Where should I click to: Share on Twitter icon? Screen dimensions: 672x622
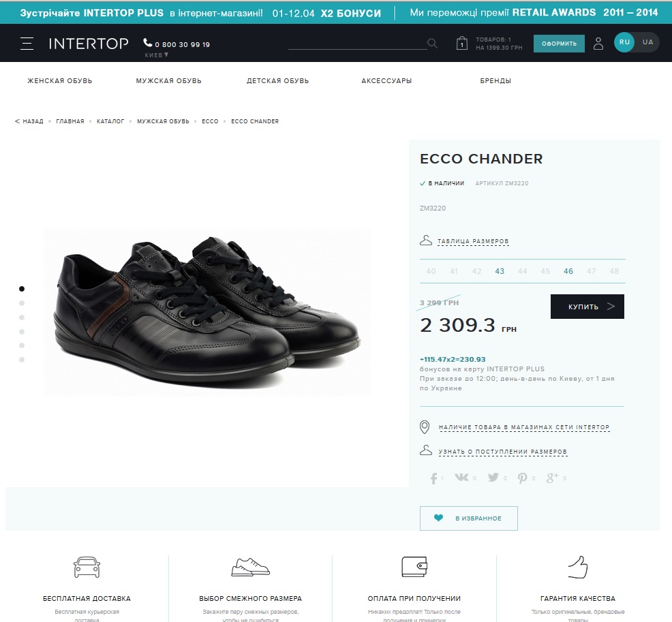pyautogui.click(x=493, y=477)
